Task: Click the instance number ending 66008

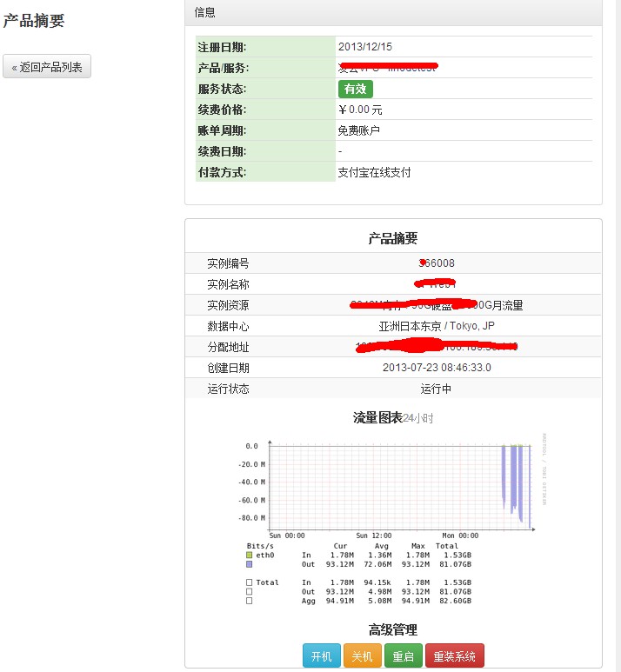Action: [437, 263]
